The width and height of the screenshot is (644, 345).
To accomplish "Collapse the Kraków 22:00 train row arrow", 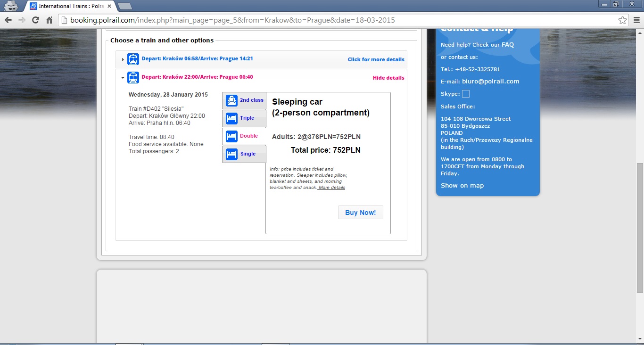I will tap(123, 78).
